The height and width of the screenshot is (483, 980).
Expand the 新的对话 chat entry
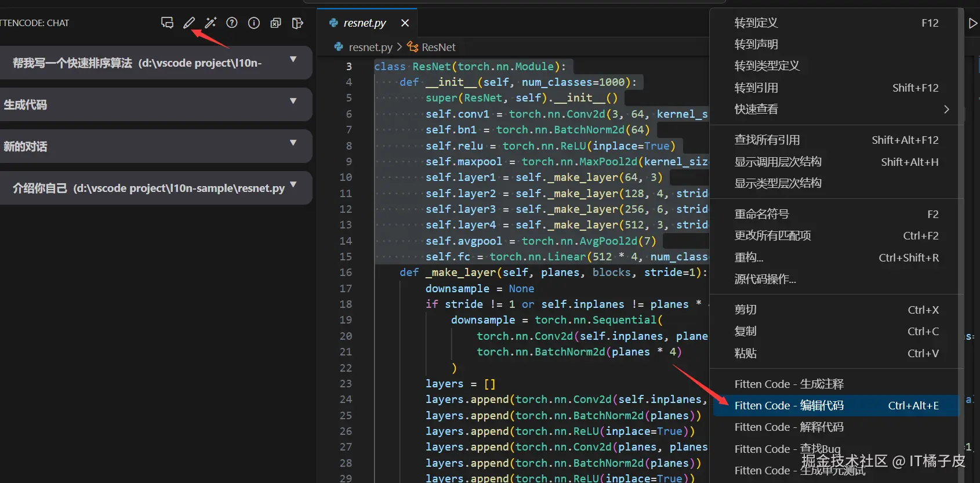pos(293,143)
